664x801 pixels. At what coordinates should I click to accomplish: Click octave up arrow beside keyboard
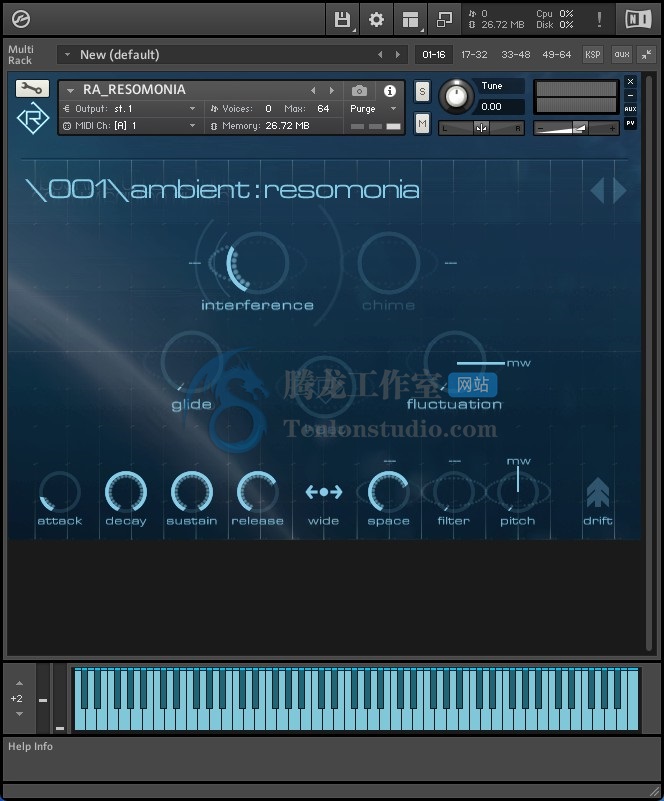[x=19, y=683]
